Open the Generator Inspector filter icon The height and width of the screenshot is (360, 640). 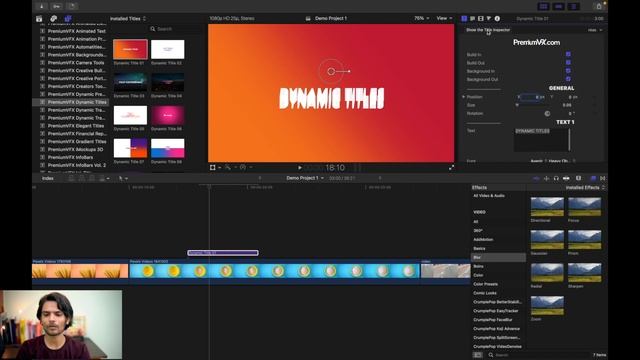coord(489,19)
